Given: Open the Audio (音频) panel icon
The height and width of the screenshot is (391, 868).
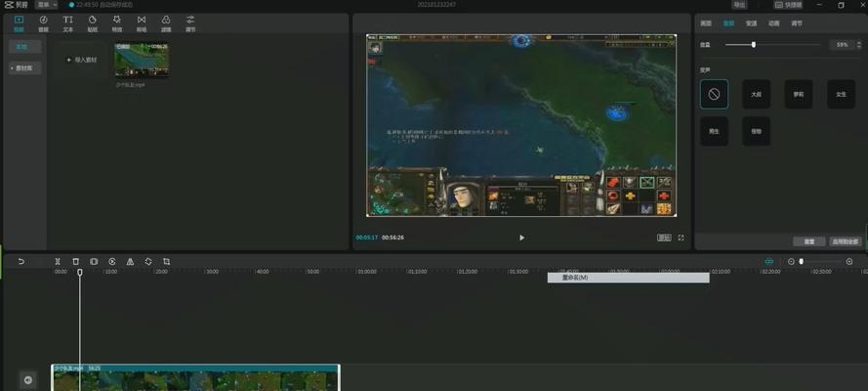Looking at the screenshot, I should [43, 23].
